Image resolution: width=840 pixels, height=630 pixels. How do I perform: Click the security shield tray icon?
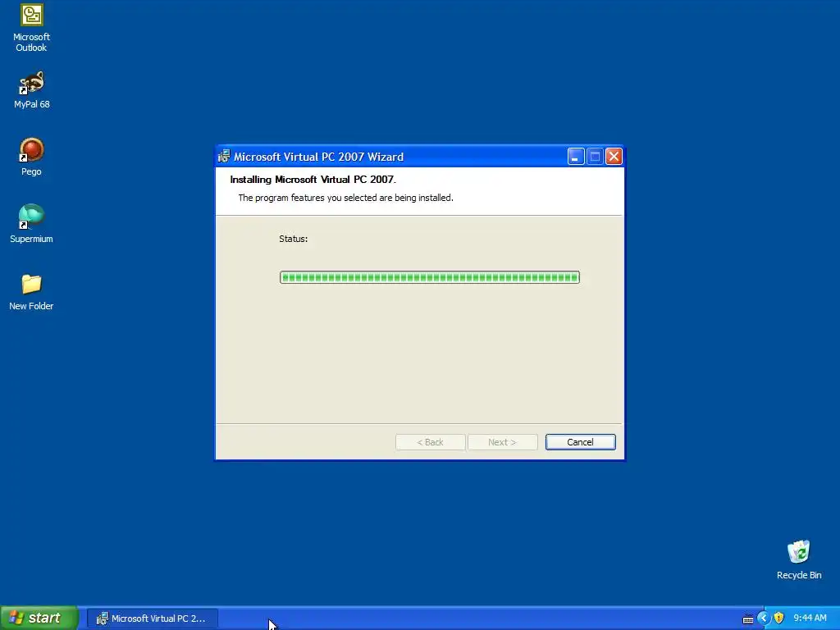(x=778, y=619)
